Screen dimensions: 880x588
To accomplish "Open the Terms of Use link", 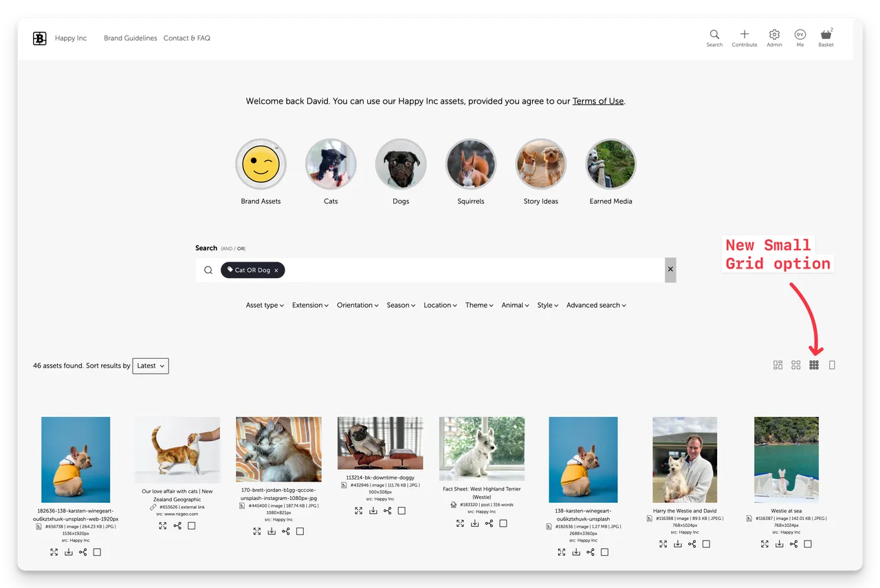I will click(x=597, y=101).
